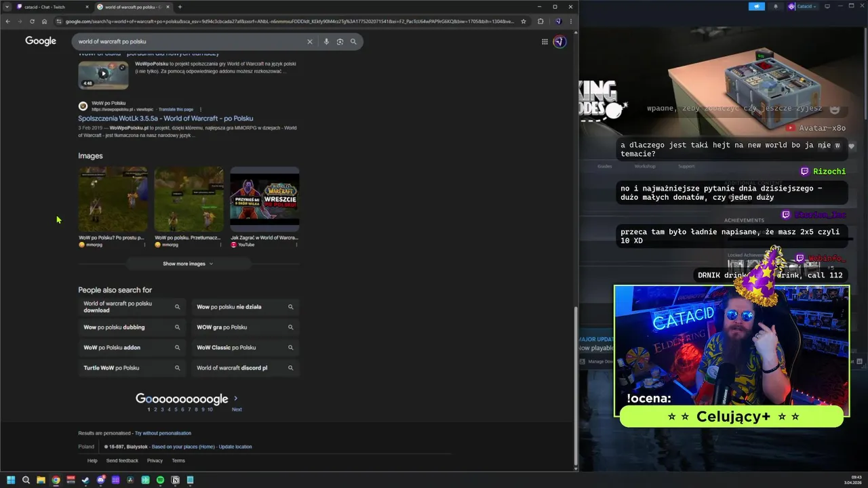Open the Google account avatar menu
868x488 pixels.
pyautogui.click(x=559, y=41)
